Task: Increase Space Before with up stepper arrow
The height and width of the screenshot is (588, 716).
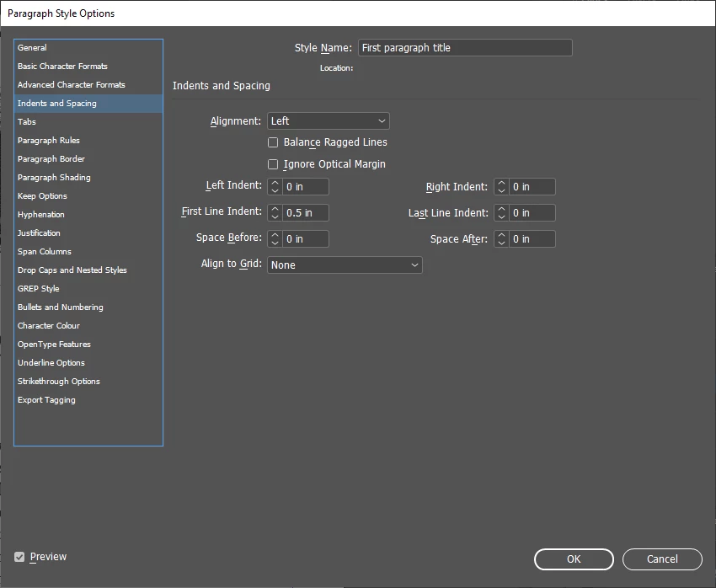Action: pyautogui.click(x=275, y=235)
